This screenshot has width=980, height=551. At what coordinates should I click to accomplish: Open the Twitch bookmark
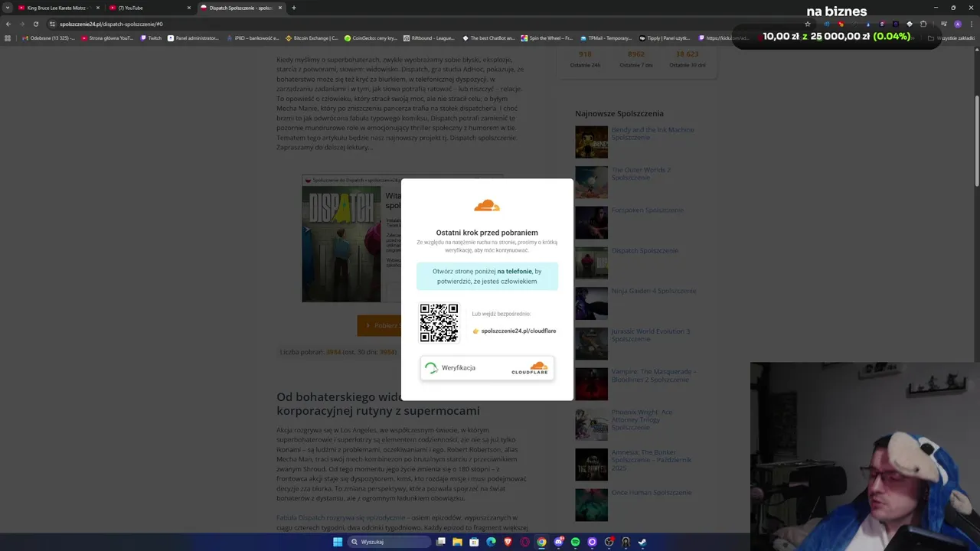click(x=151, y=37)
